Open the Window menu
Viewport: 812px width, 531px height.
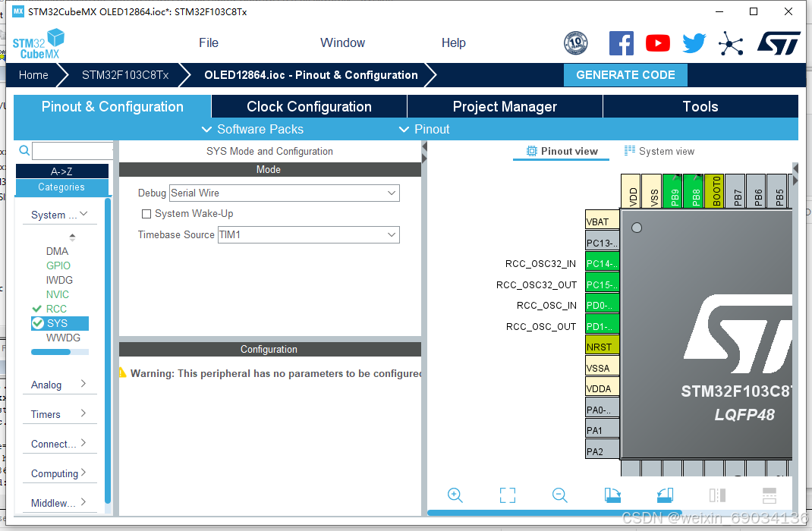click(x=342, y=43)
